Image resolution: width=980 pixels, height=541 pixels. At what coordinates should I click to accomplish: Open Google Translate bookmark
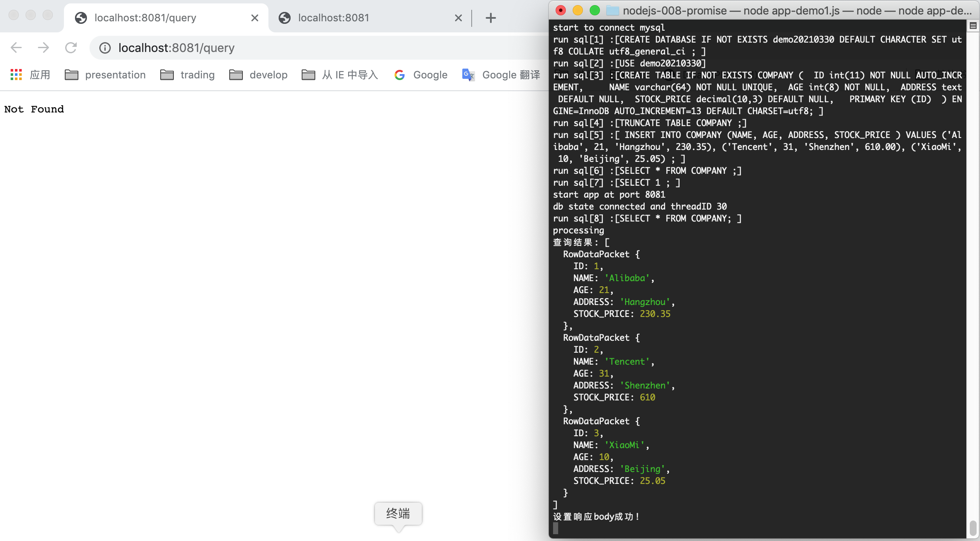501,75
